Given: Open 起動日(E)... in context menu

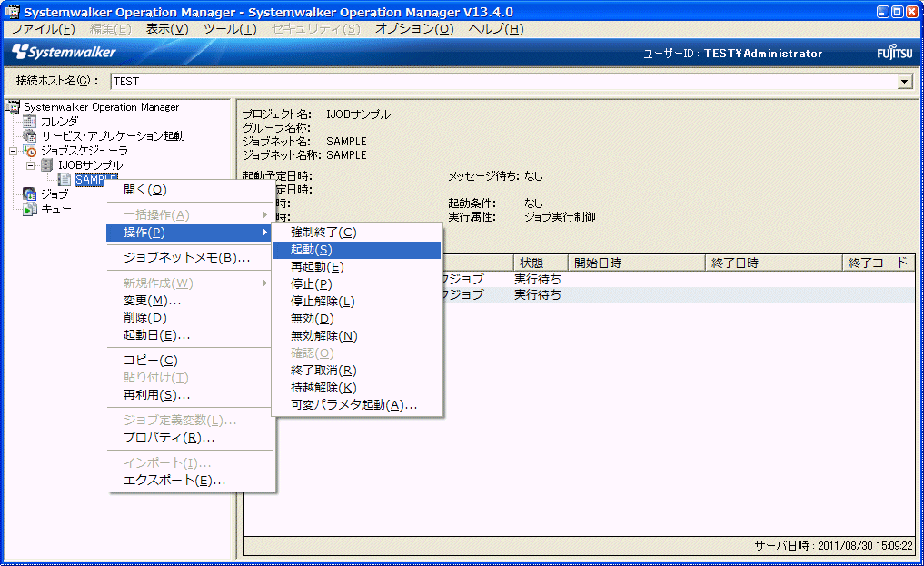Looking at the screenshot, I should pyautogui.click(x=189, y=335).
